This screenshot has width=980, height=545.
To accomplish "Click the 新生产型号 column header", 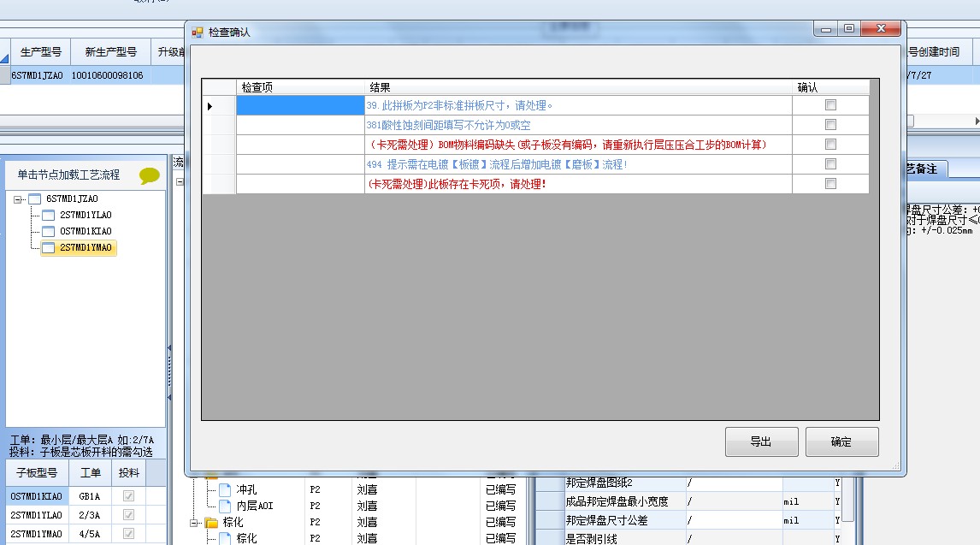I will pos(110,52).
